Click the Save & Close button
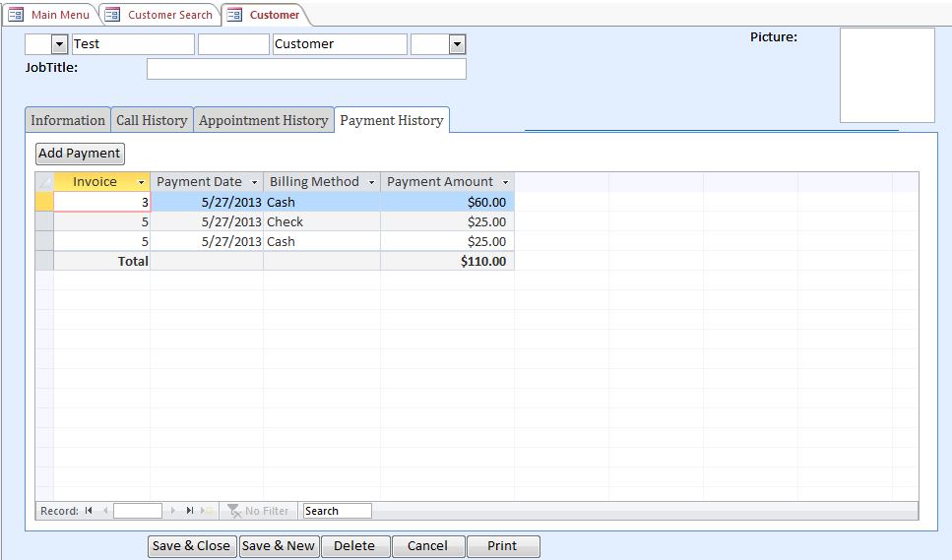 [x=192, y=546]
